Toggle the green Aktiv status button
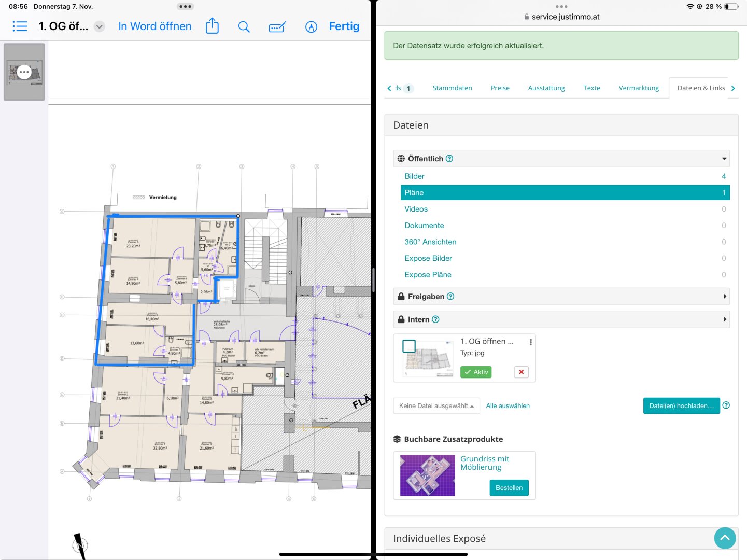747x560 pixels. coord(475,372)
